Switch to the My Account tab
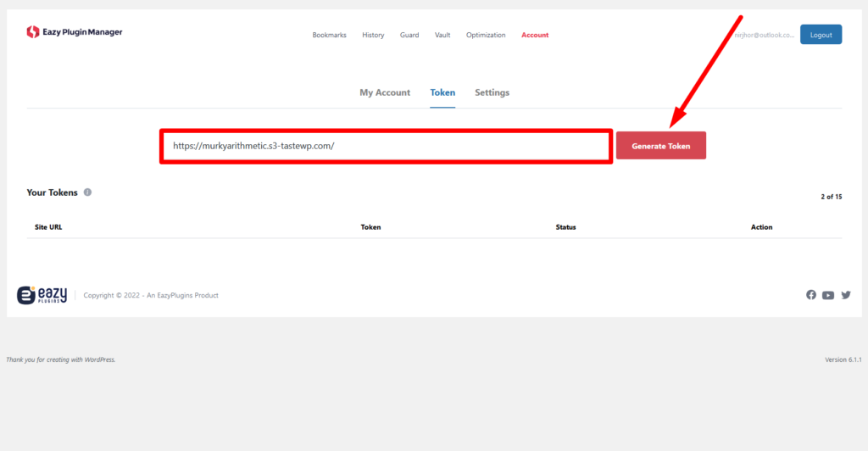This screenshot has width=868, height=451. point(385,92)
